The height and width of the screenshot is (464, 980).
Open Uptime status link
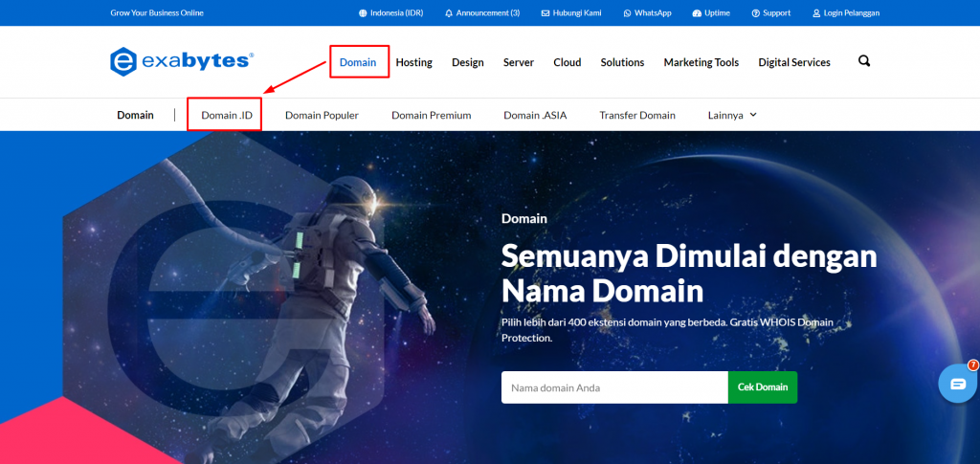click(x=717, y=13)
